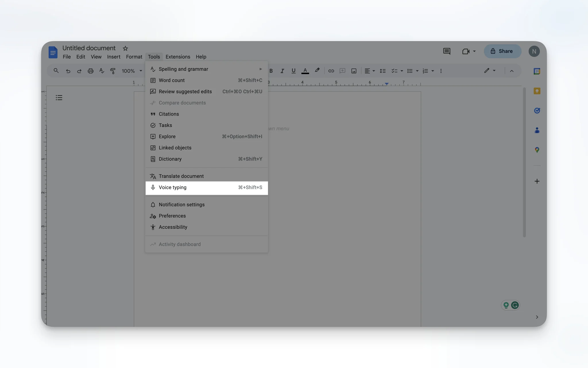Click the print icon in toolbar
588x368 pixels.
pos(90,71)
